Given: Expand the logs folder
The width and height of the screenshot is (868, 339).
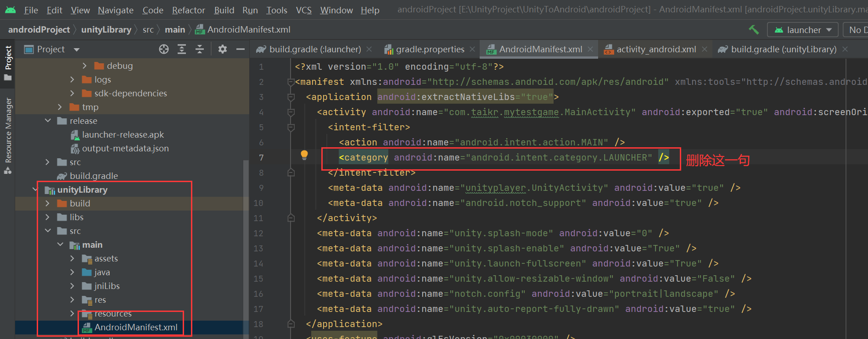Looking at the screenshot, I should 72,80.
